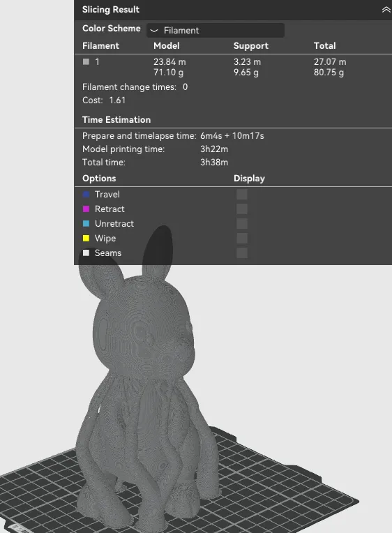Click the 'Total' column header
Image resolution: width=392 pixels, height=533 pixels.
[x=324, y=45]
